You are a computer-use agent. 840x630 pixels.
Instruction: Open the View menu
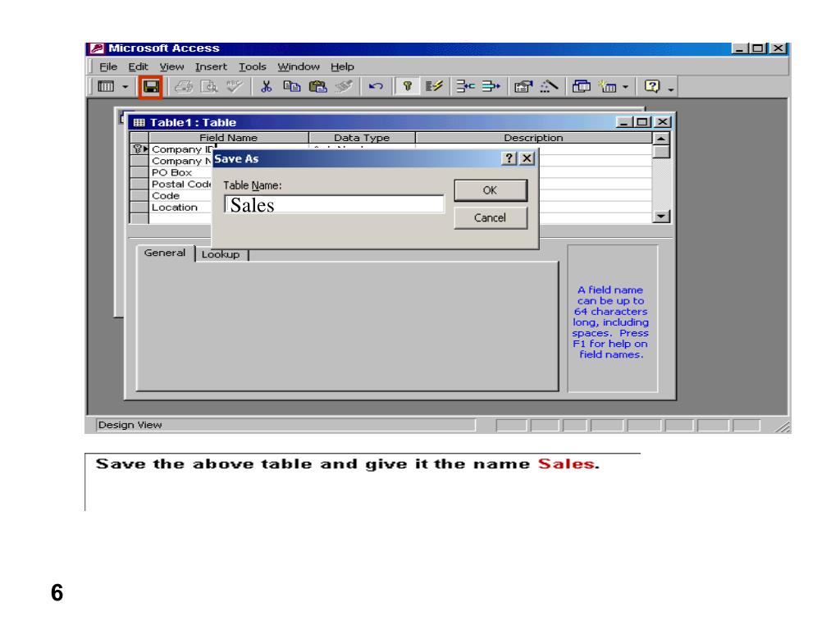click(171, 67)
